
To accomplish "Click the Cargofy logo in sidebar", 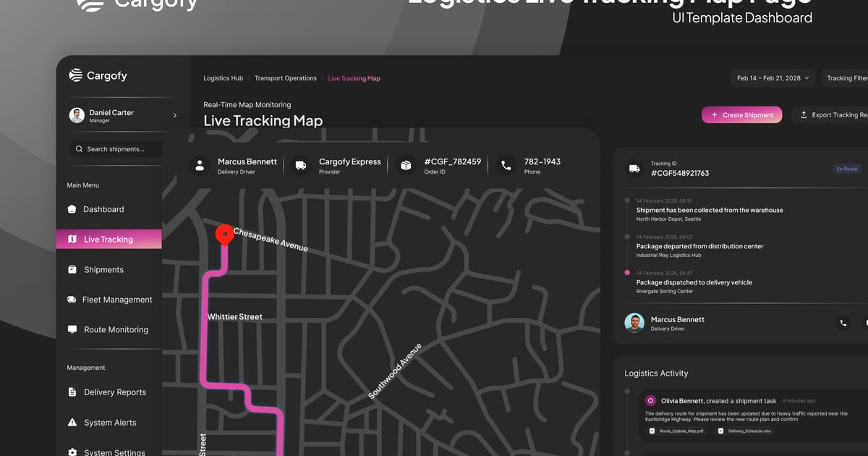I will pyautogui.click(x=98, y=75).
